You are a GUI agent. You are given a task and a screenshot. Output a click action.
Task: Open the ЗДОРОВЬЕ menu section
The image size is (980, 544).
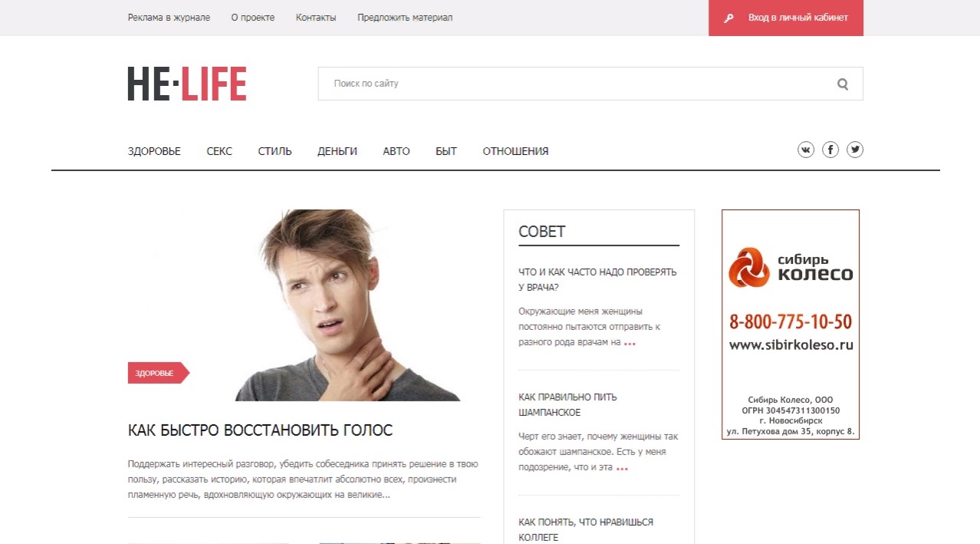point(154,151)
